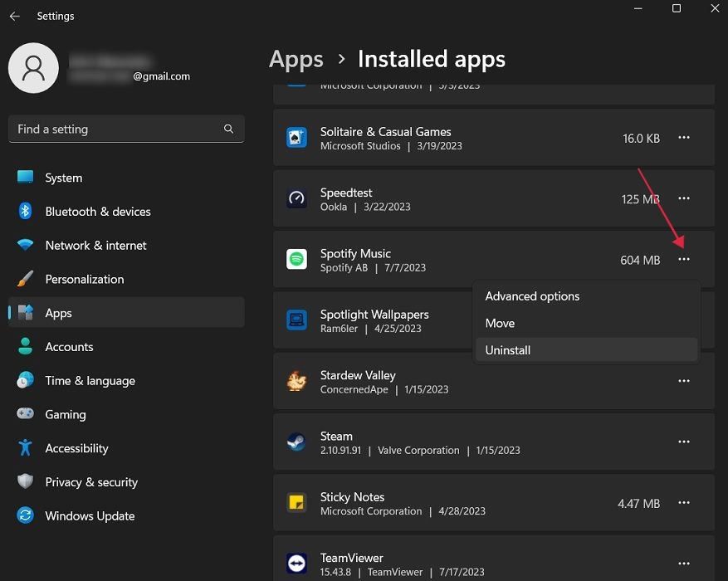The height and width of the screenshot is (581, 728).
Task: Click the Apps breadcrumb link
Action: point(296,59)
